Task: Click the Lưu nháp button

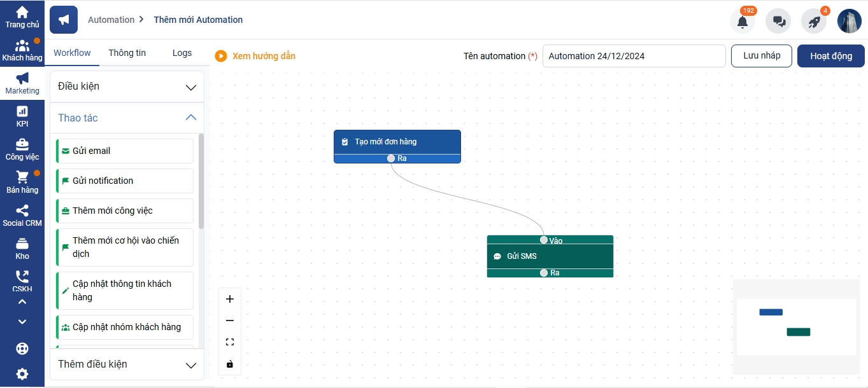Action: pos(761,56)
